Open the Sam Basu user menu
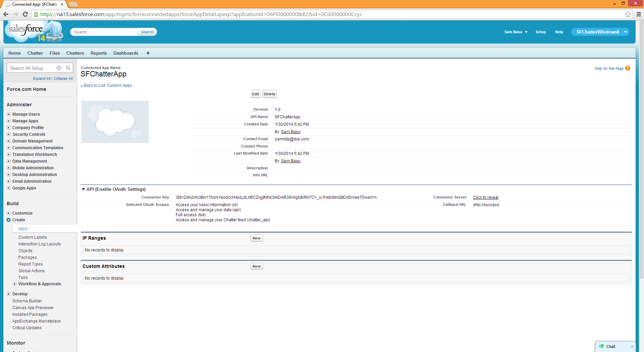This screenshot has height=352, width=644. (x=516, y=32)
